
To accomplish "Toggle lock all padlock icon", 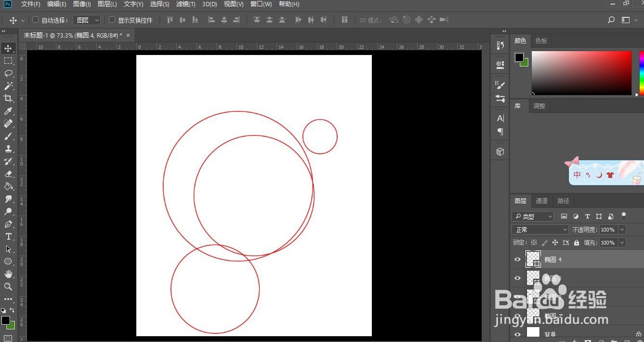I will 577,243.
